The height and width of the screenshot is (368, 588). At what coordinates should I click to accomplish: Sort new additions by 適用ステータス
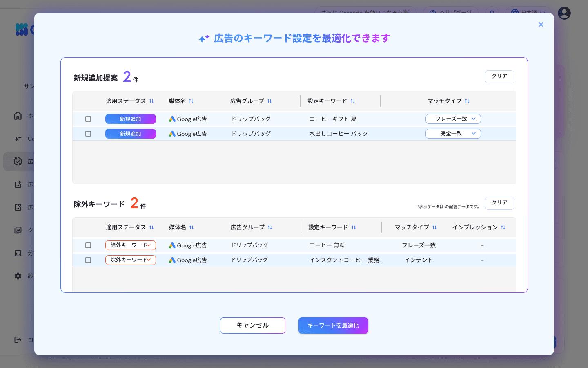point(151,101)
